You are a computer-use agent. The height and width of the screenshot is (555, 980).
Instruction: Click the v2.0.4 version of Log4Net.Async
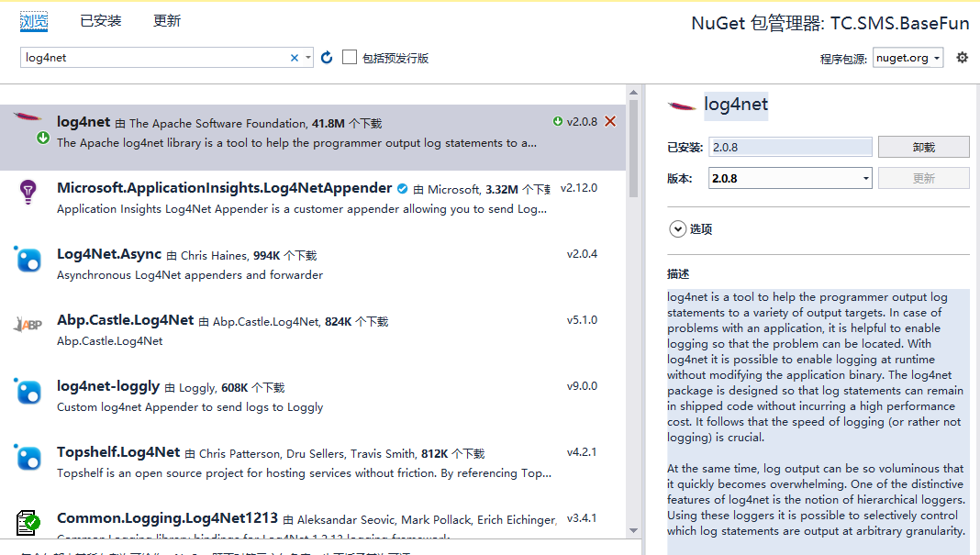[x=582, y=254]
